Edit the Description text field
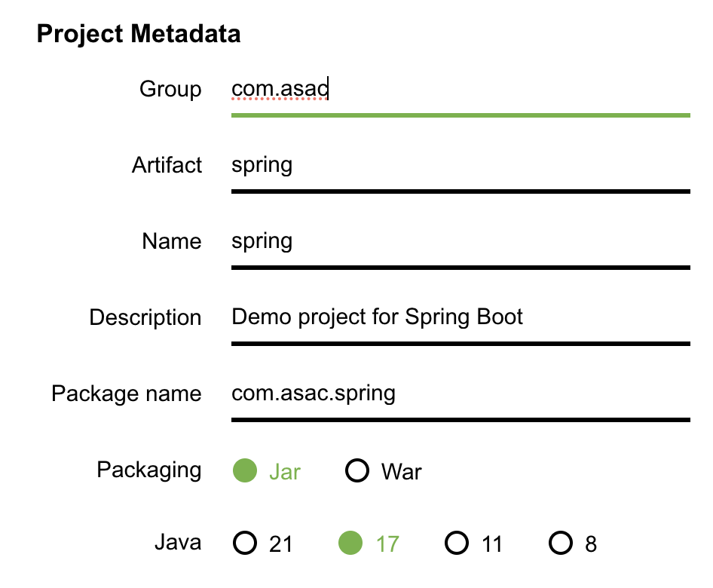The height and width of the screenshot is (588, 713). [460, 317]
